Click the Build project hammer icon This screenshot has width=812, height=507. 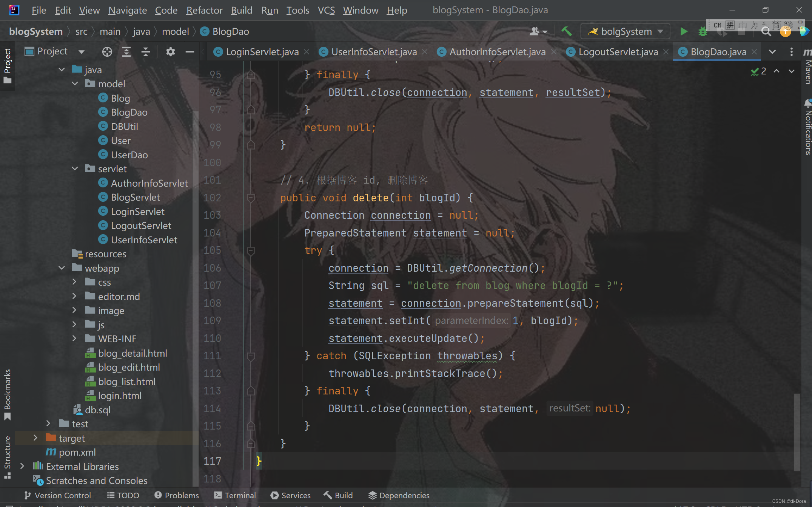pyautogui.click(x=566, y=31)
